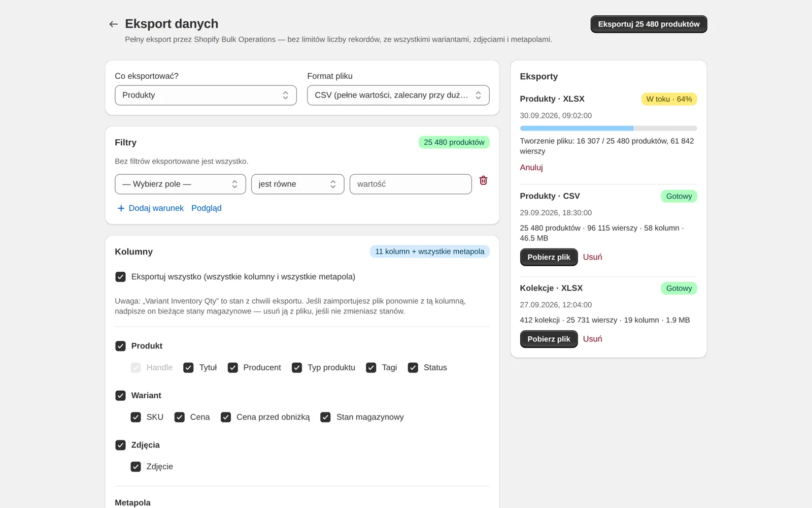Screen dimensions: 812x508
Task: Open the "Co eksportować?" Produkty dropdown
Action: tap(206, 95)
